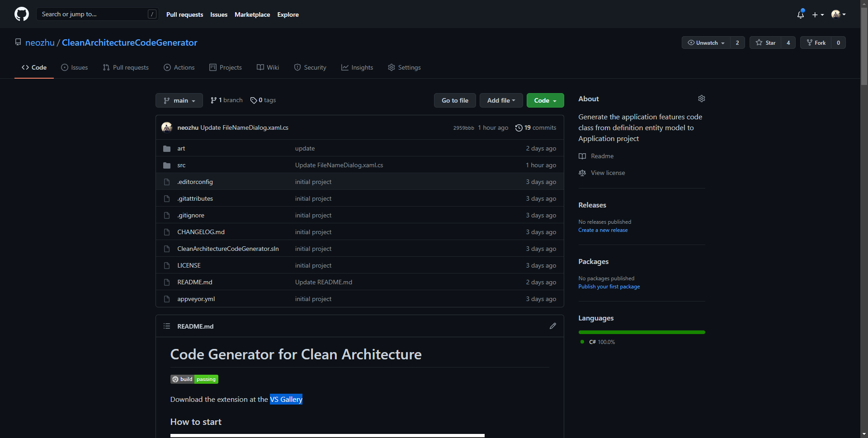Open the Insights tab
The width and height of the screenshot is (868, 438).
point(357,67)
